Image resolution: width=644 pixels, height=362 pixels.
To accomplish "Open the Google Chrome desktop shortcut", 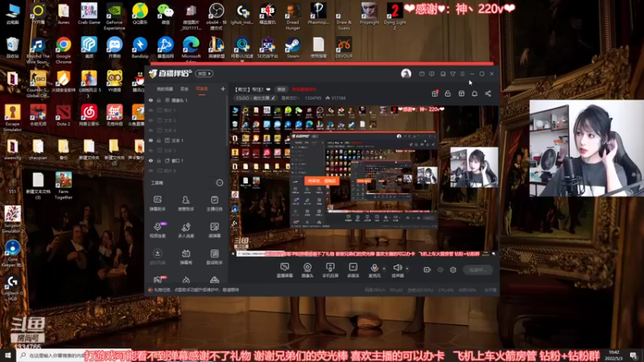I will (64, 51).
